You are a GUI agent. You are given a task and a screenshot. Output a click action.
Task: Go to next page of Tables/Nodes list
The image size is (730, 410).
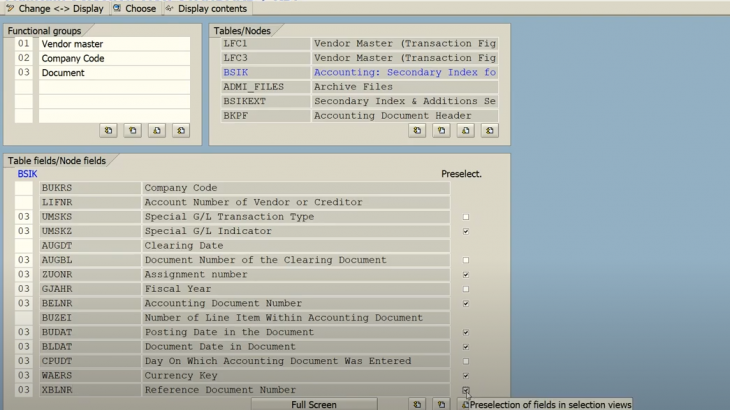click(465, 130)
